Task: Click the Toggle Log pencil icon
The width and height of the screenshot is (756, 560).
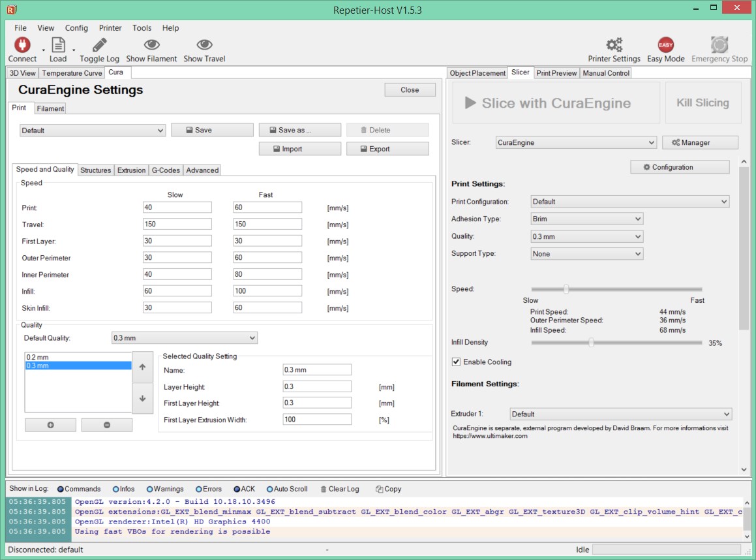Action: [99, 45]
